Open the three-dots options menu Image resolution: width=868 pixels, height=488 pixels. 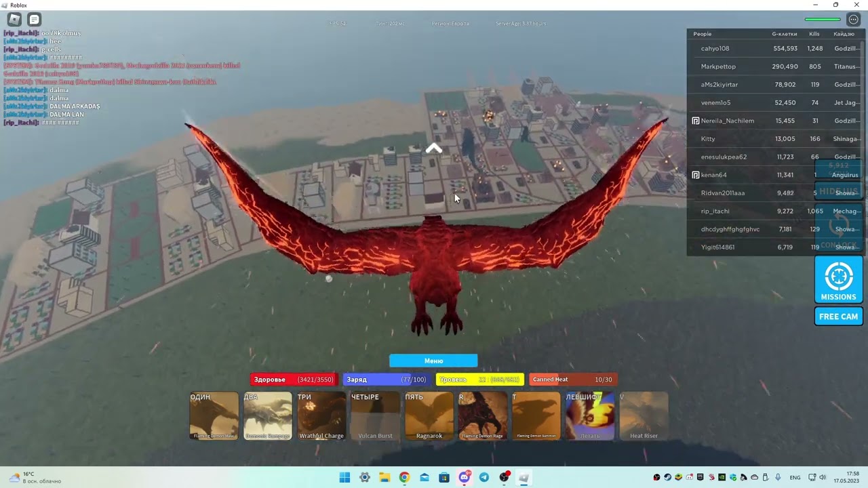[854, 20]
